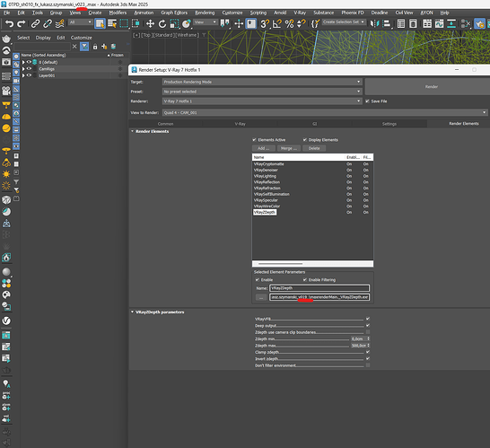Click the Redo arrow icon

(x=21, y=23)
